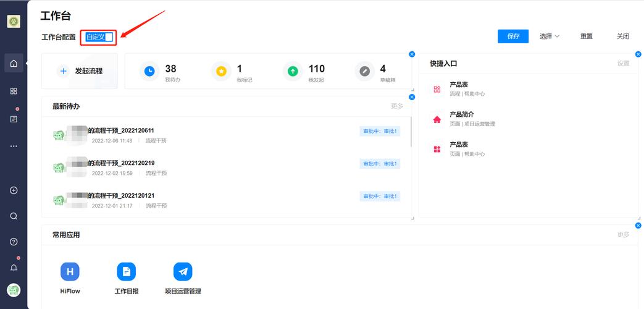644x309 pixels.
Task: Click the sidebar plus circle icon
Action: (14, 190)
